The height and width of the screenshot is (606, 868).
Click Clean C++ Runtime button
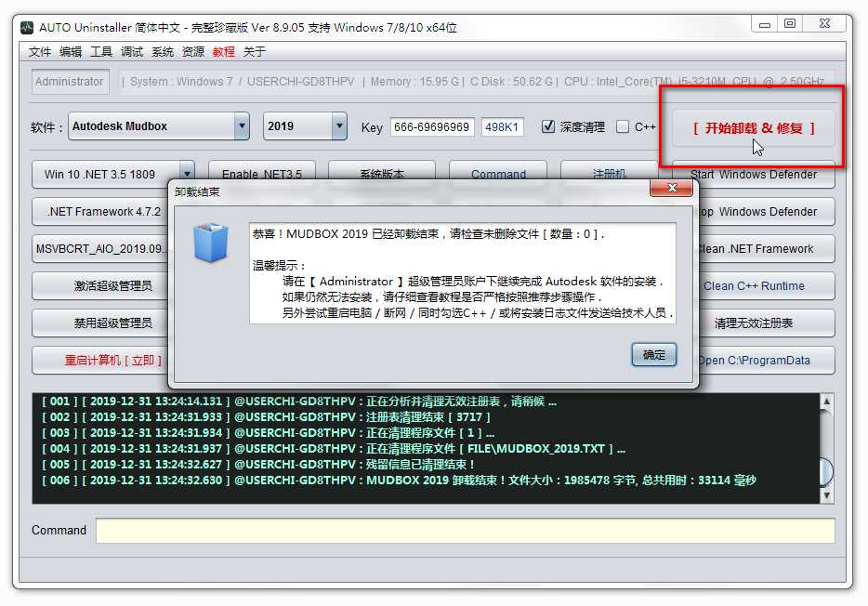point(767,285)
